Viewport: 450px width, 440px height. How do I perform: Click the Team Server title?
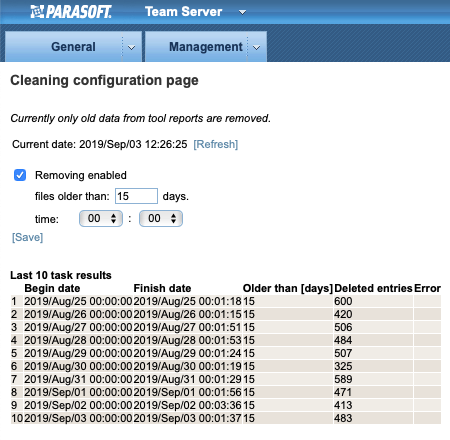pyautogui.click(x=183, y=12)
